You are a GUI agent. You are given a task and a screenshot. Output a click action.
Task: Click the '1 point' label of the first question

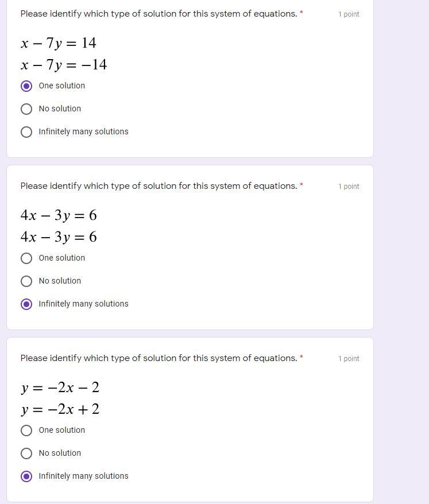point(349,14)
